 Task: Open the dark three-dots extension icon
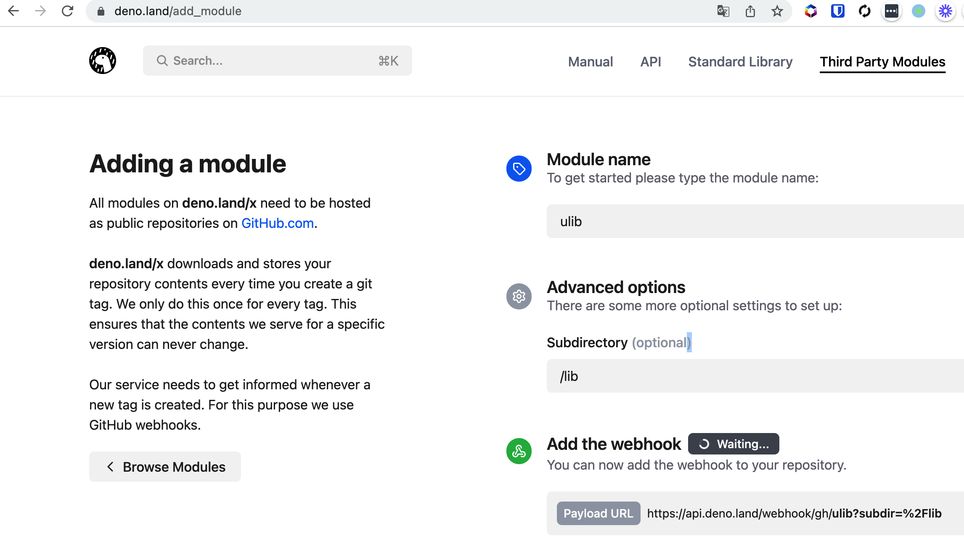pyautogui.click(x=891, y=11)
